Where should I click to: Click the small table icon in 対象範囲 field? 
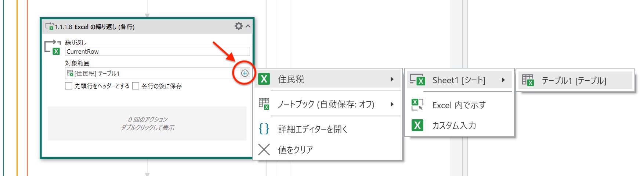coord(70,73)
